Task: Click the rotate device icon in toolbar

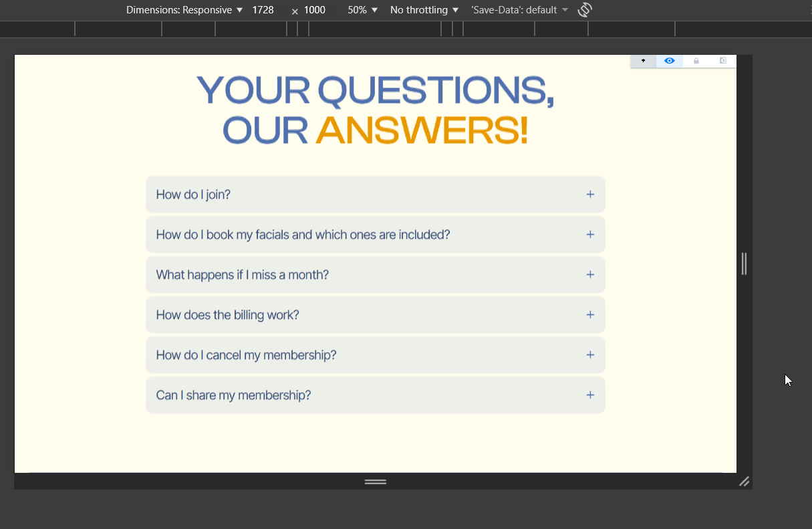Action: click(585, 10)
